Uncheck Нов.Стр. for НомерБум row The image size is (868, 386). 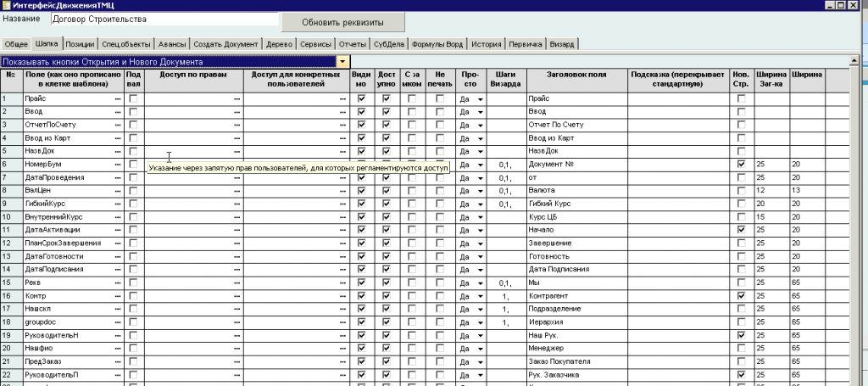pyautogui.click(x=741, y=165)
